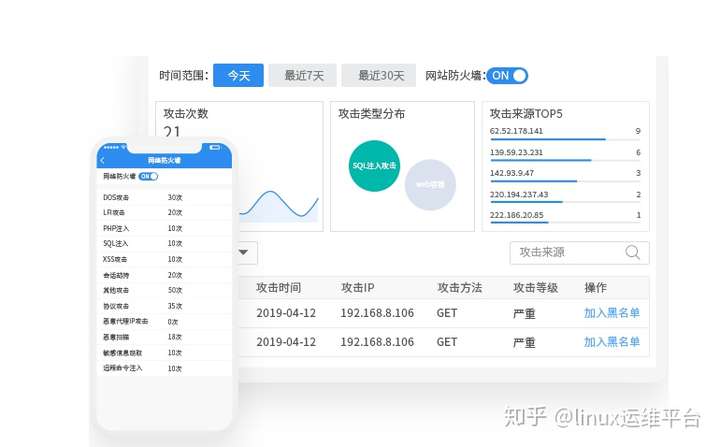720x447 pixels.
Task: Select the 今天 time range button
Action: pos(238,75)
